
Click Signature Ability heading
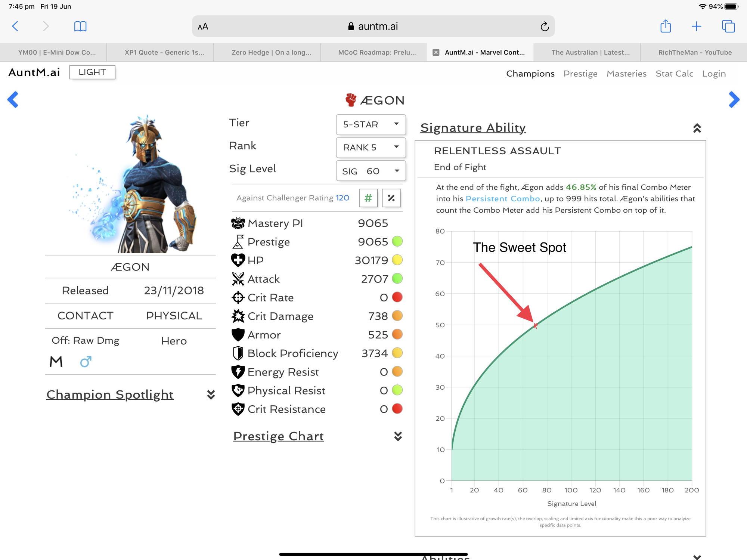(x=473, y=128)
